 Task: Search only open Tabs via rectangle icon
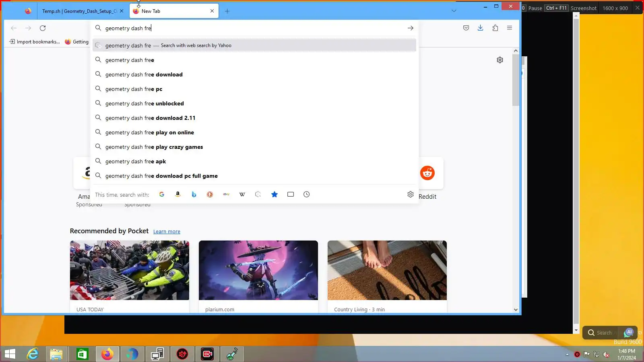click(291, 194)
